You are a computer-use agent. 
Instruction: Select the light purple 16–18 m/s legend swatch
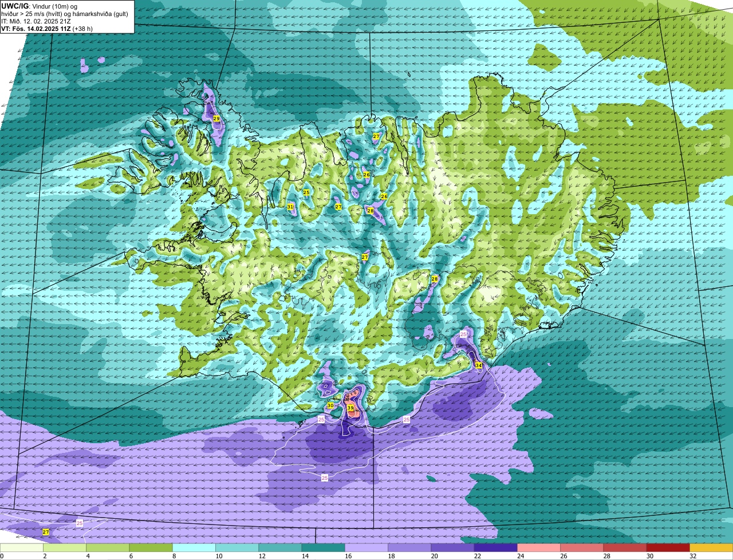point(366,548)
